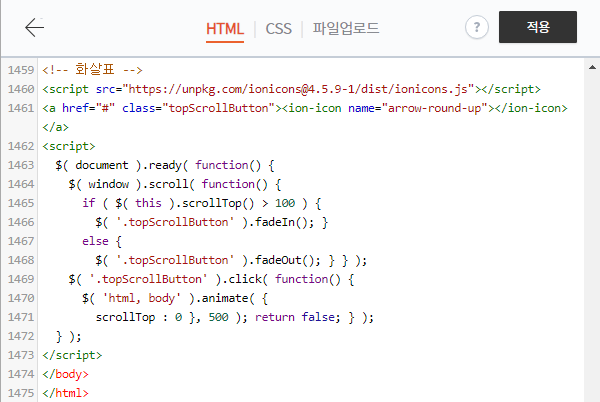Click the '.fadeIn();' call text
Screen dimensions: 600x402
click(x=281, y=222)
